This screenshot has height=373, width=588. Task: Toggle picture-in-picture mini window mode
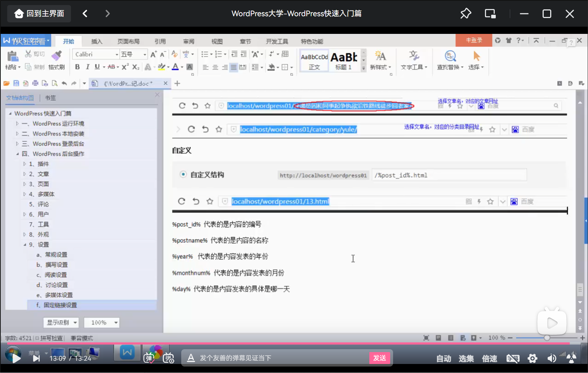(x=490, y=14)
